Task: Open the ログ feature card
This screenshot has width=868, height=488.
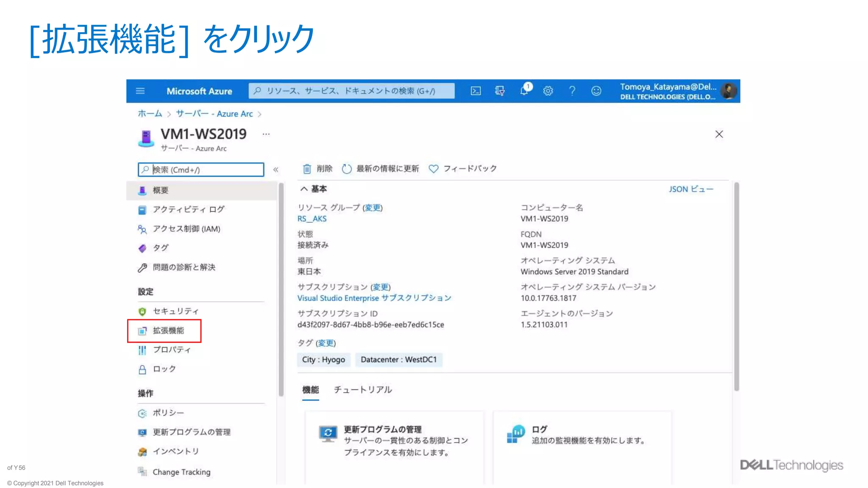Action: 582,447
